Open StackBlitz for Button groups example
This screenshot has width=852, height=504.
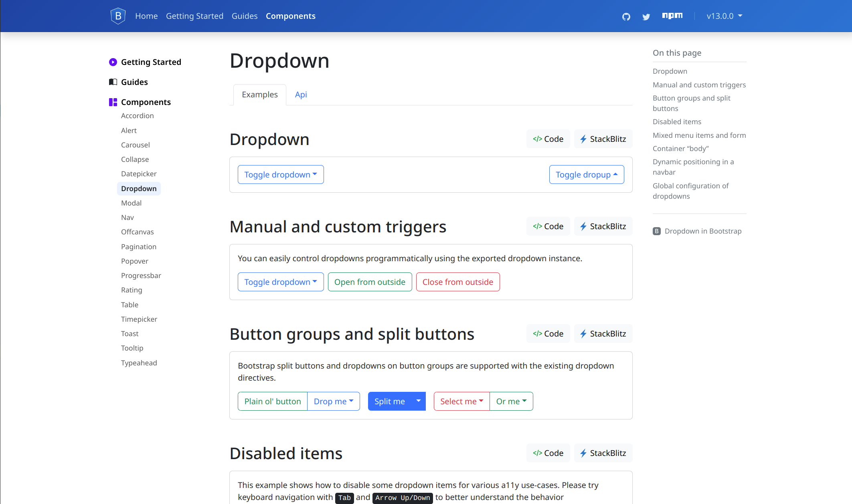point(603,333)
